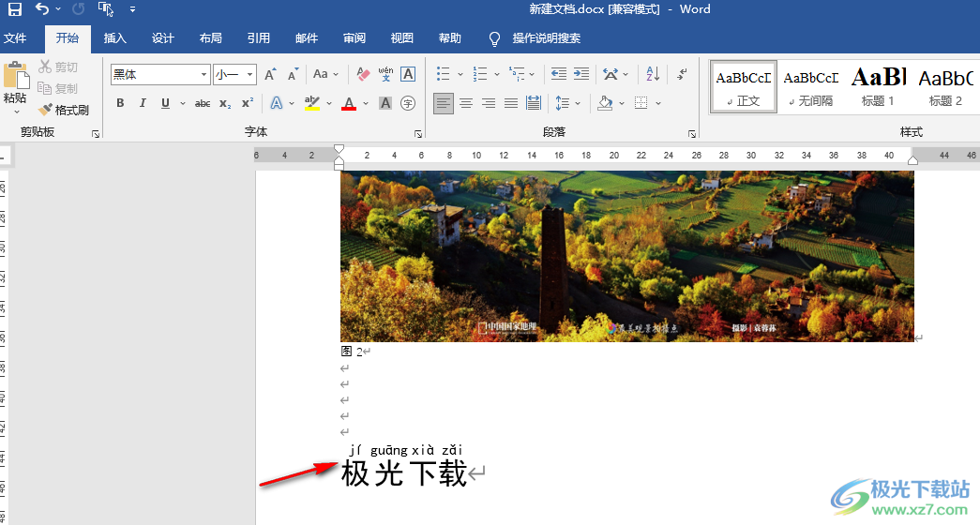Apply distributed alignment
This screenshot has width=980, height=525.
click(x=534, y=103)
